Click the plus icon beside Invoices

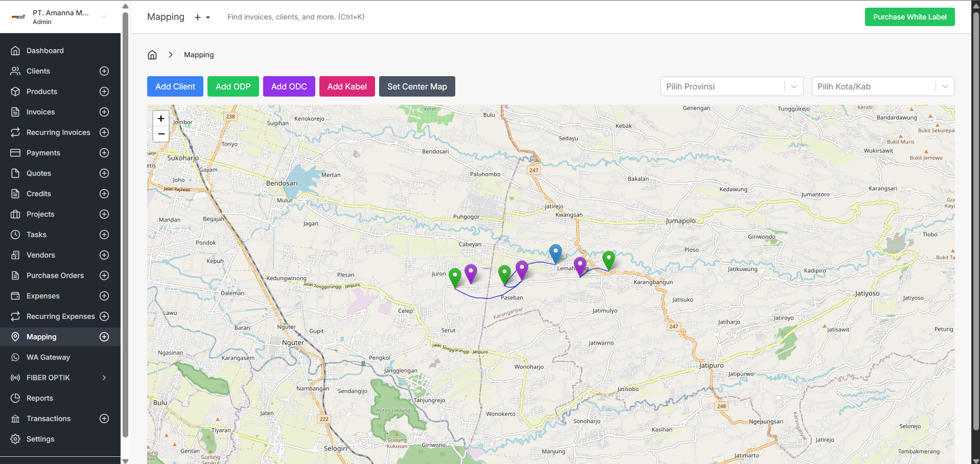point(104,112)
